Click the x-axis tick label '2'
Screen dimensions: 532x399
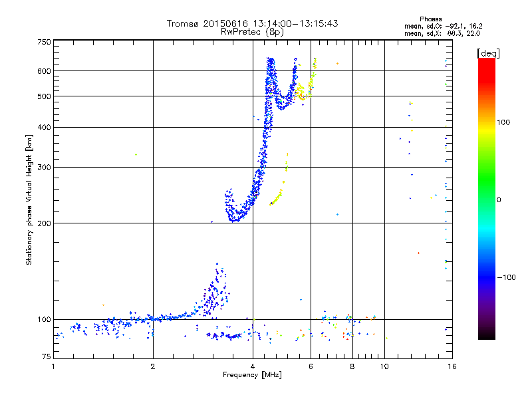(x=153, y=366)
